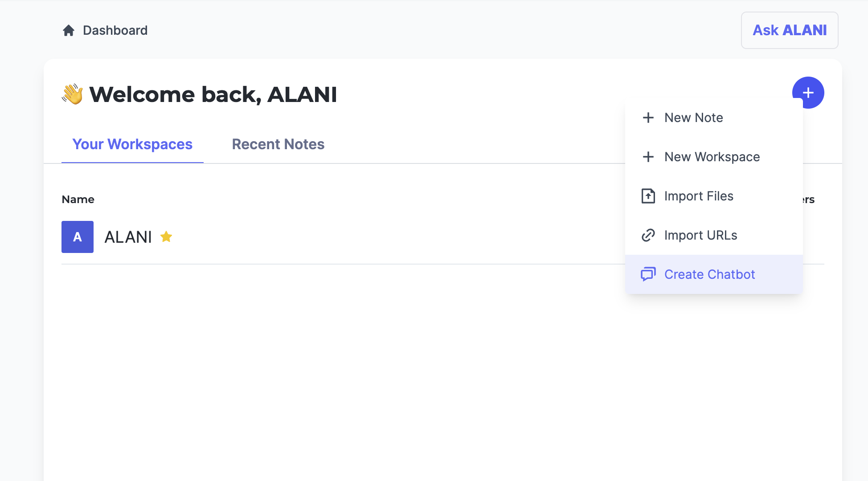This screenshot has height=481, width=868.
Task: Open the Dashboard breadcrumb link
Action: click(115, 30)
